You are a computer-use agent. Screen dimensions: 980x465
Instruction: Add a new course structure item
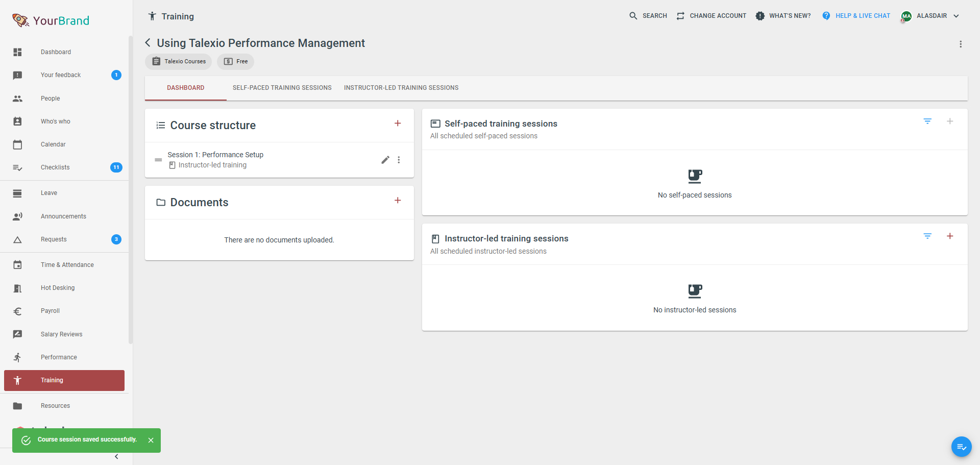(x=398, y=124)
